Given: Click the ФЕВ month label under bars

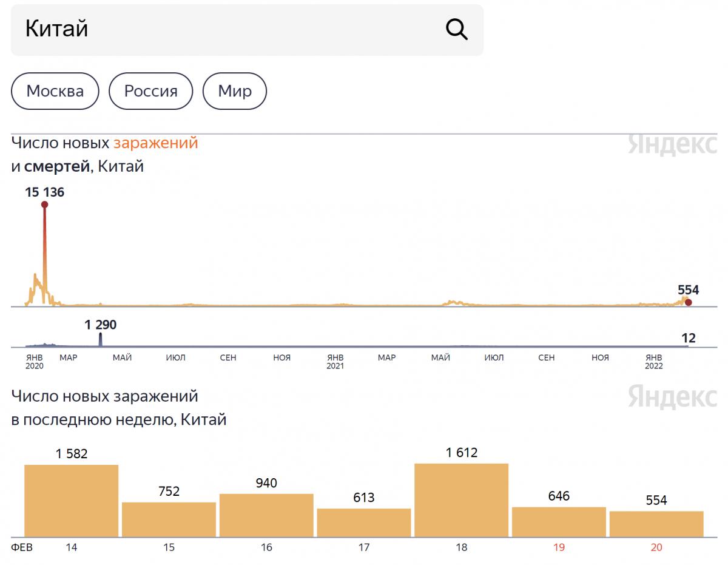Looking at the screenshot, I should (22, 547).
